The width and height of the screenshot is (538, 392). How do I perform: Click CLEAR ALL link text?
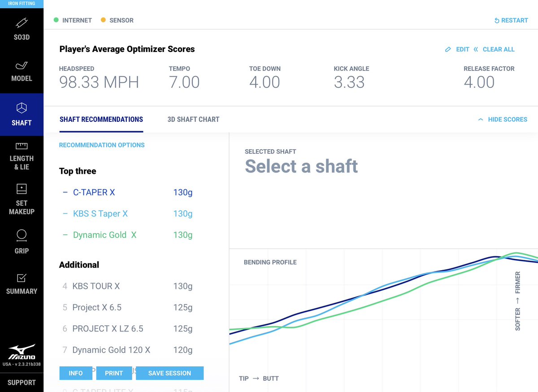point(499,49)
